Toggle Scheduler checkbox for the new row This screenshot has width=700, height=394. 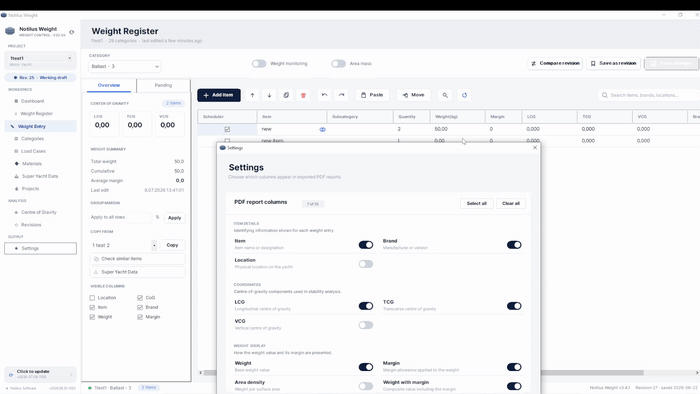[x=227, y=129]
